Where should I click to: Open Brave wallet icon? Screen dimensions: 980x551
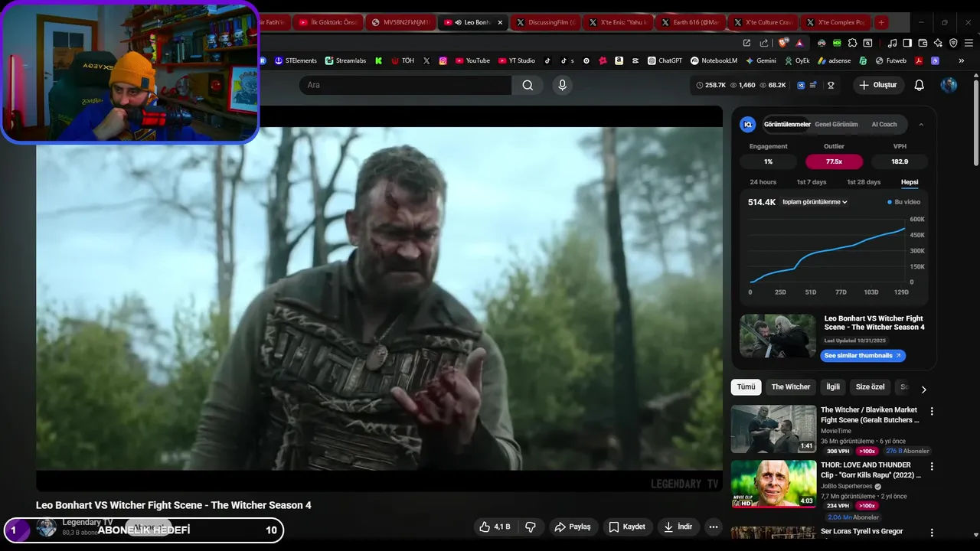pyautogui.click(x=923, y=43)
